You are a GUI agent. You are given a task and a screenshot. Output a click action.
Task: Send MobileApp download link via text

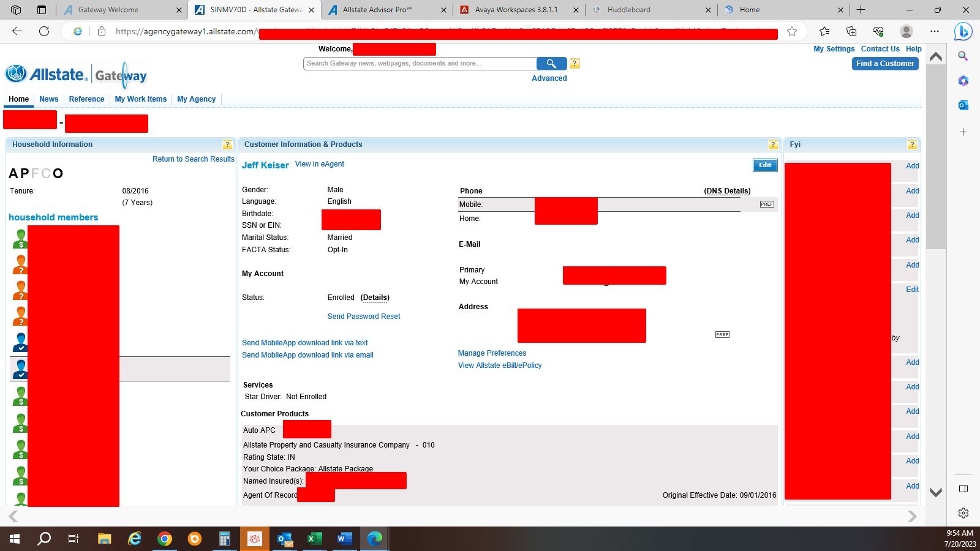[305, 343]
